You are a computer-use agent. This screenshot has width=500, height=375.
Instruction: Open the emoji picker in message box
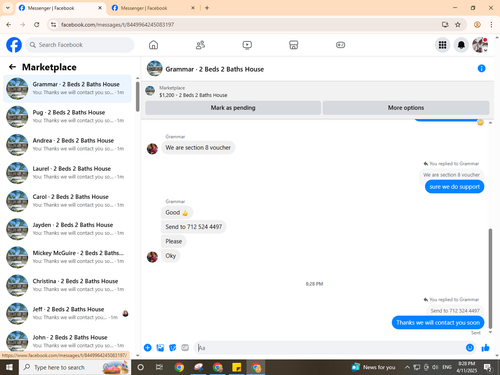470,348
